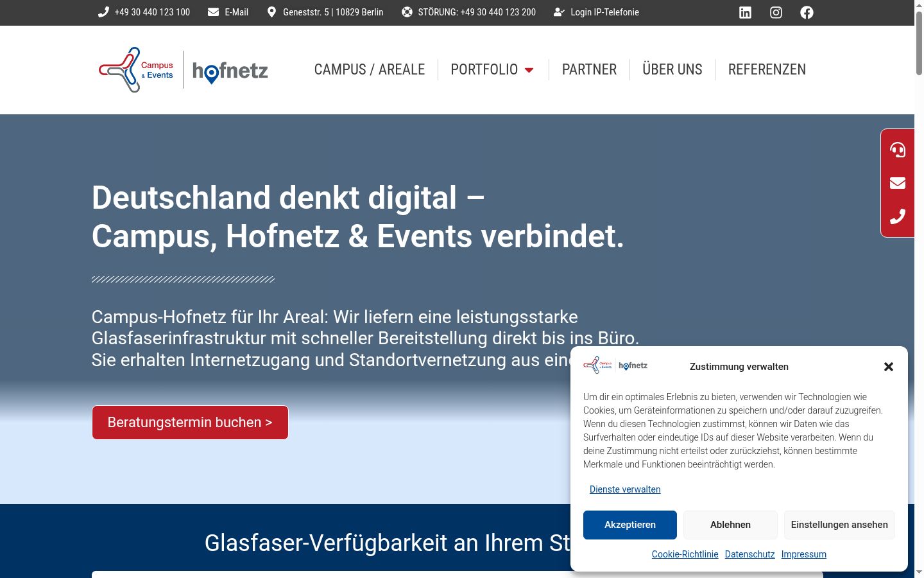Click the lifebuoy icon beside STÖRUNG
The height and width of the screenshot is (578, 924).
click(407, 12)
